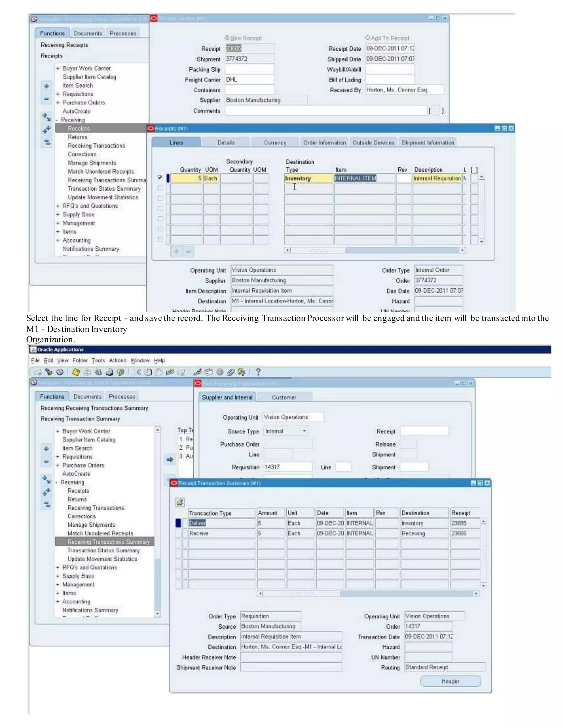
Task: Click the Paste clipboard toolbar icon
Action: pyautogui.click(x=159, y=372)
